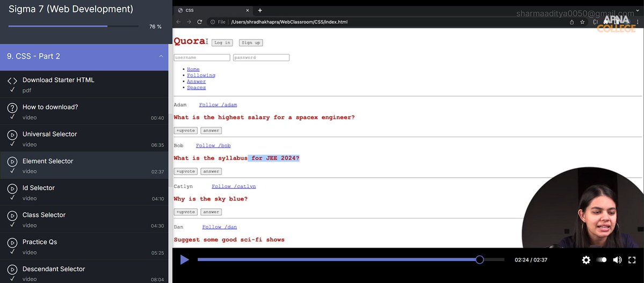The width and height of the screenshot is (644, 283).
Task: Click the course title Sigma 7 (Web Development)
Action: pyautogui.click(x=71, y=9)
